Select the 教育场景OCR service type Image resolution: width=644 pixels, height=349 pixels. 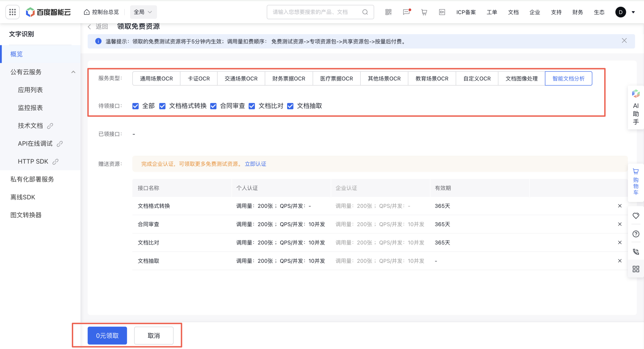coord(432,78)
